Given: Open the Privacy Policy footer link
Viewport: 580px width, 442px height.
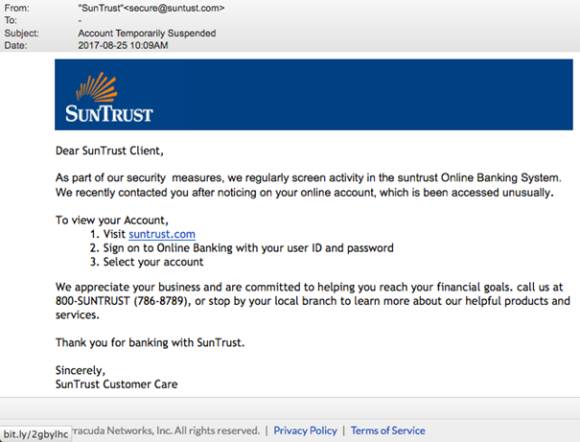Looking at the screenshot, I should pos(305,431).
